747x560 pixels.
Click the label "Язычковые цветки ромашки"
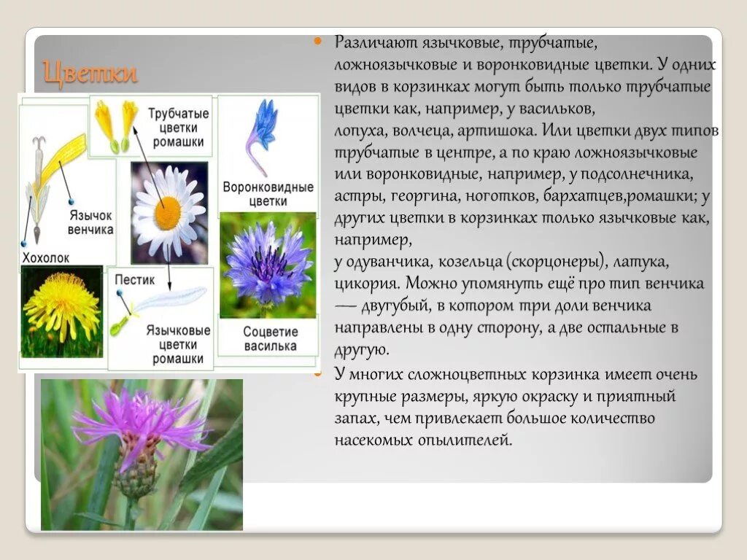click(178, 344)
